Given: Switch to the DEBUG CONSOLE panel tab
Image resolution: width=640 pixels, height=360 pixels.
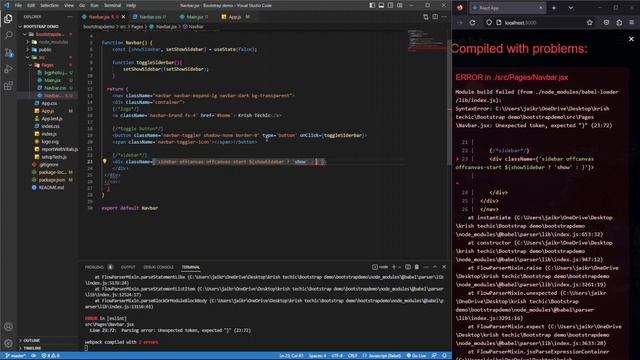Looking at the screenshot, I should tap(158, 267).
